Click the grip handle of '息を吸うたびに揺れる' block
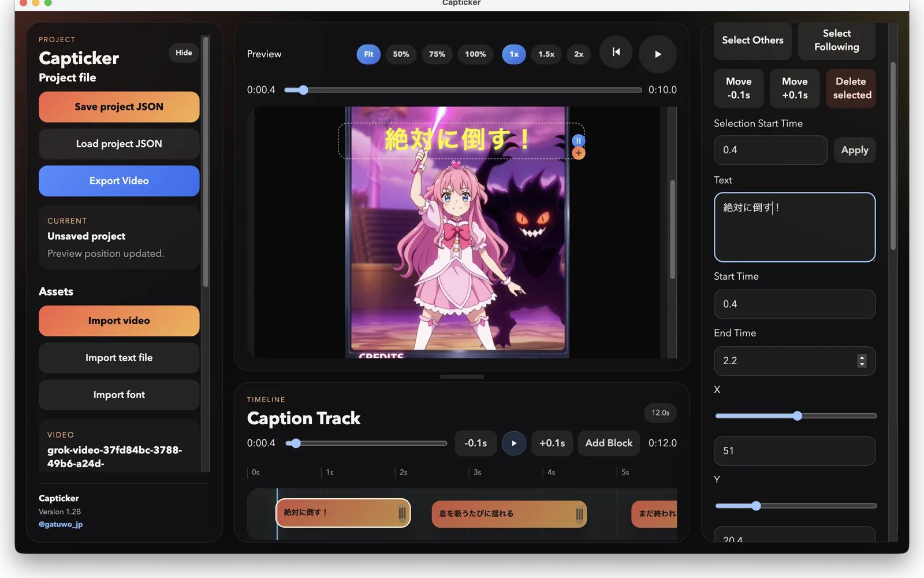 [579, 514]
